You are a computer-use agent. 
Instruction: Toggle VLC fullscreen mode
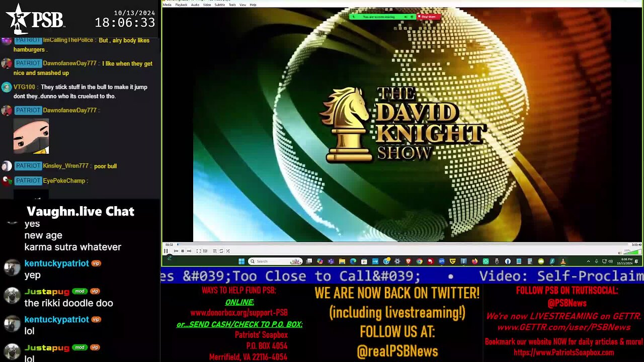pyautogui.click(x=199, y=251)
